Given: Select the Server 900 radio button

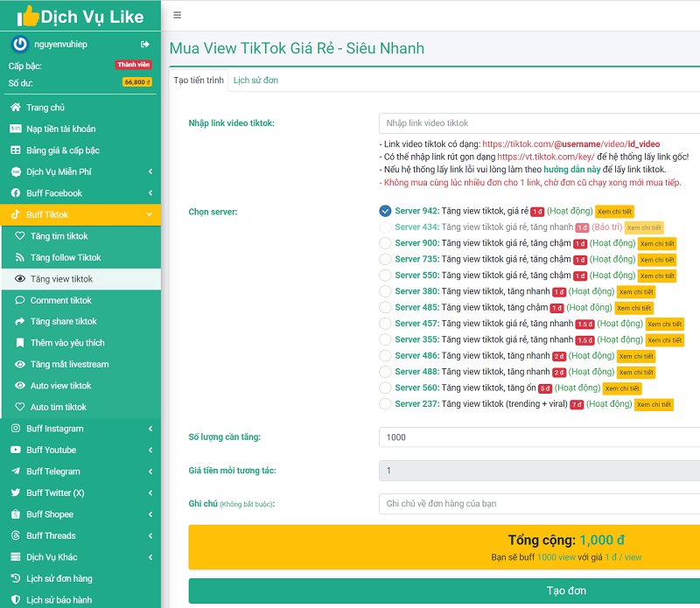Looking at the screenshot, I should [x=385, y=243].
